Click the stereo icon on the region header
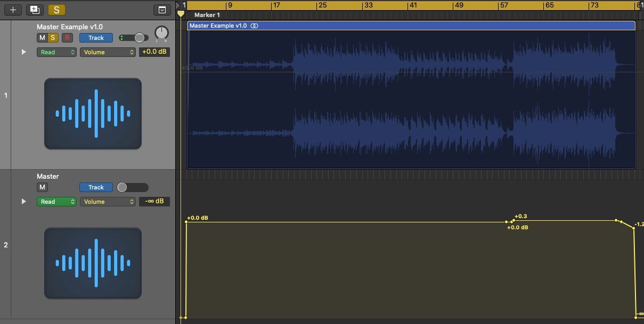 point(254,25)
